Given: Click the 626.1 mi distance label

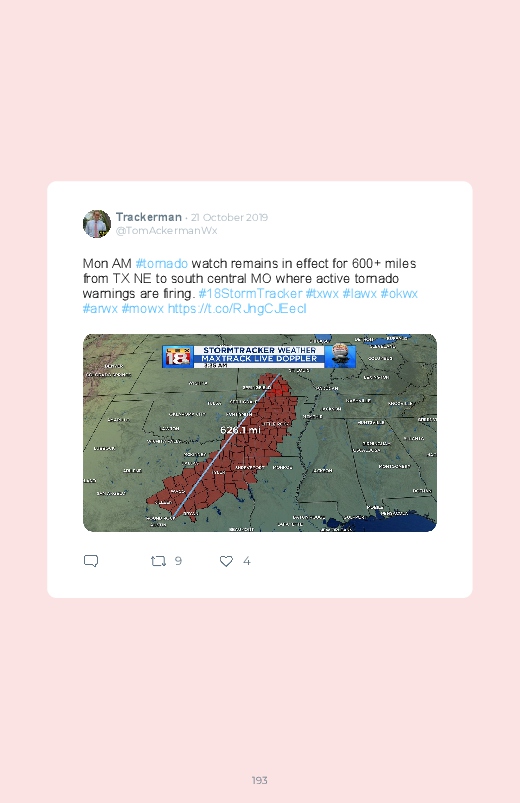Looking at the screenshot, I should [240, 430].
